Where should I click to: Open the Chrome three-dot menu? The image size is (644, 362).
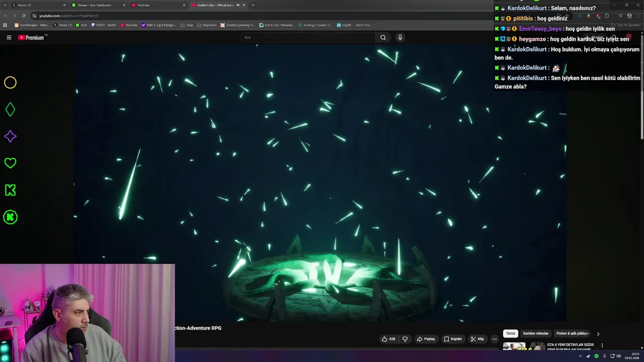click(x=638, y=16)
